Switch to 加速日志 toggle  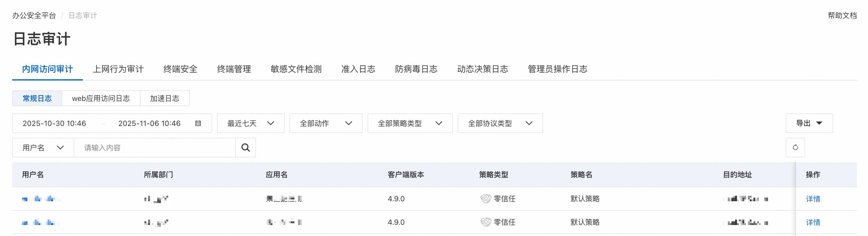[165, 98]
